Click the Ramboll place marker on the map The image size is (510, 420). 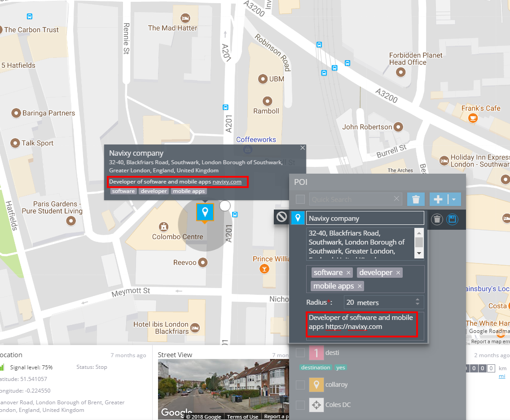click(x=268, y=101)
